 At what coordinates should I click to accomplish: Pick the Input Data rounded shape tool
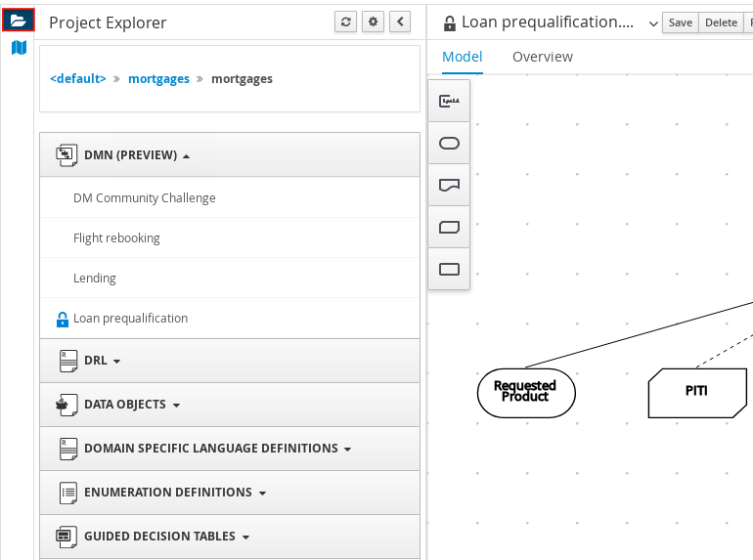(x=450, y=144)
